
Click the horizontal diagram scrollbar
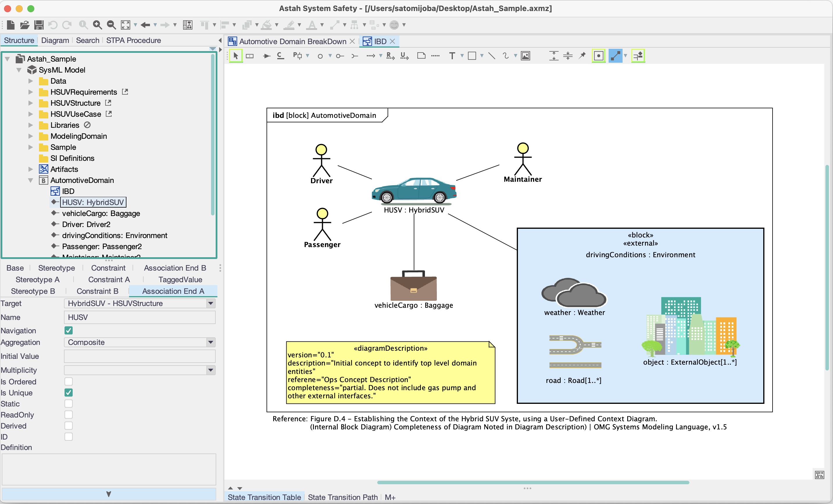click(x=533, y=483)
